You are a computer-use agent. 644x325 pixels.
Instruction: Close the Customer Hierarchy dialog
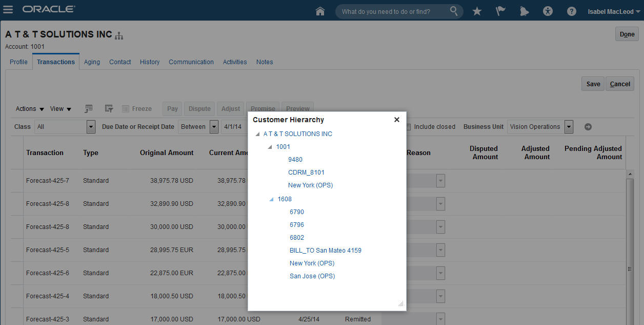tap(396, 120)
